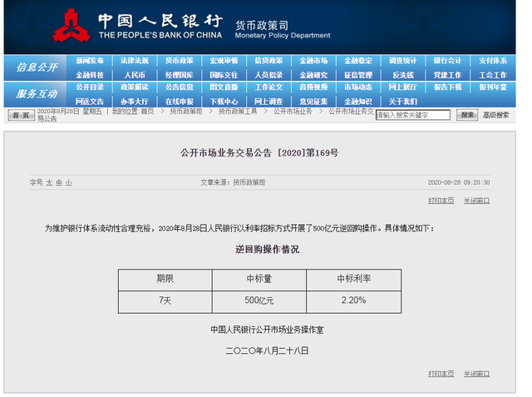The height and width of the screenshot is (397, 532).
Task: Open the 意见征集 section
Action: click(313, 102)
